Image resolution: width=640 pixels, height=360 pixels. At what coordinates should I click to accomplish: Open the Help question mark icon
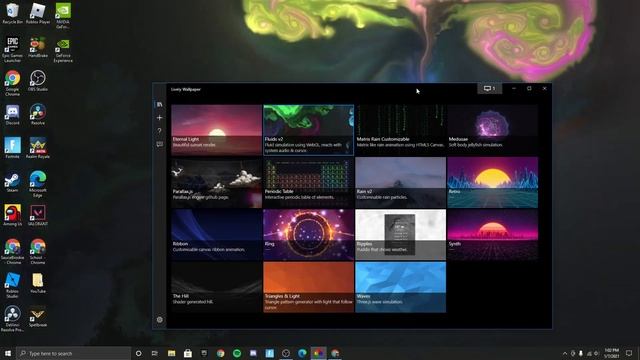point(160,131)
